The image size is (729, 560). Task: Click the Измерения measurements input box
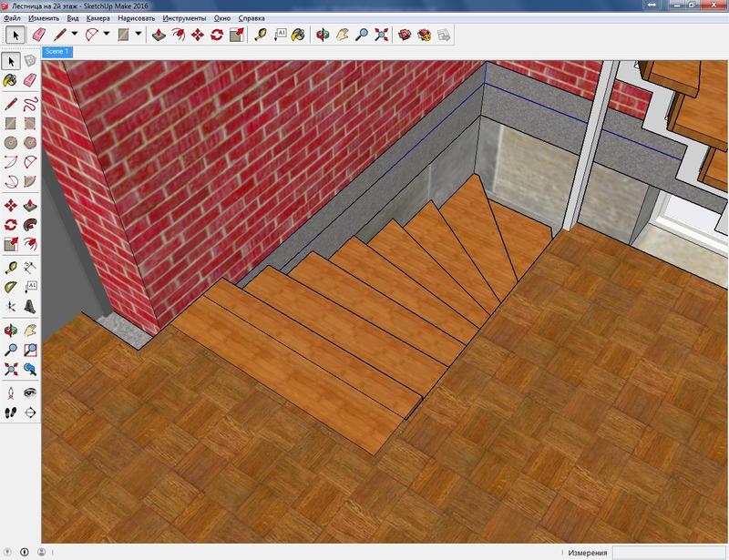[x=670, y=553]
